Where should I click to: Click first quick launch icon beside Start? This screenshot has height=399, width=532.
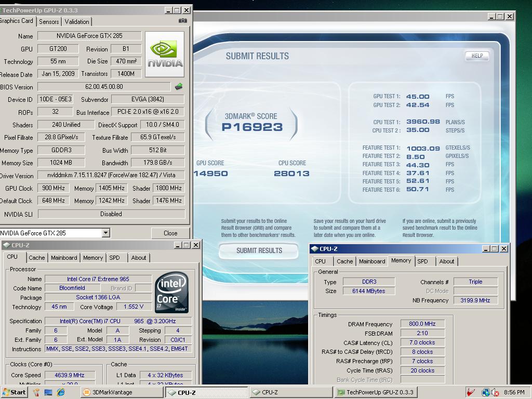(x=36, y=393)
